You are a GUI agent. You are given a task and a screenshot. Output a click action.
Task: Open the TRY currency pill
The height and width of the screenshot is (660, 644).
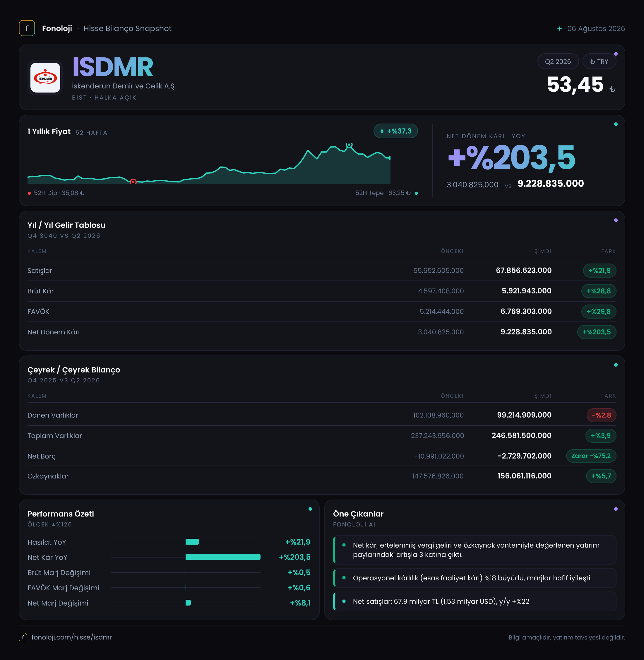click(x=599, y=61)
